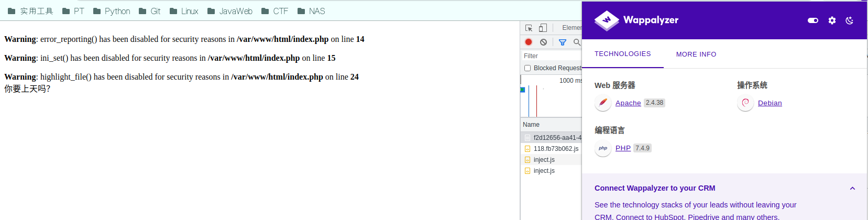This screenshot has height=220, width=868.
Task: Open the DevTools Elements tab
Action: 572,28
